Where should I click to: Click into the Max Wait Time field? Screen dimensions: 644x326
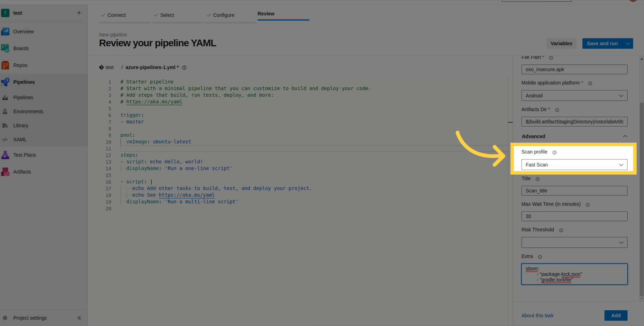tap(574, 216)
